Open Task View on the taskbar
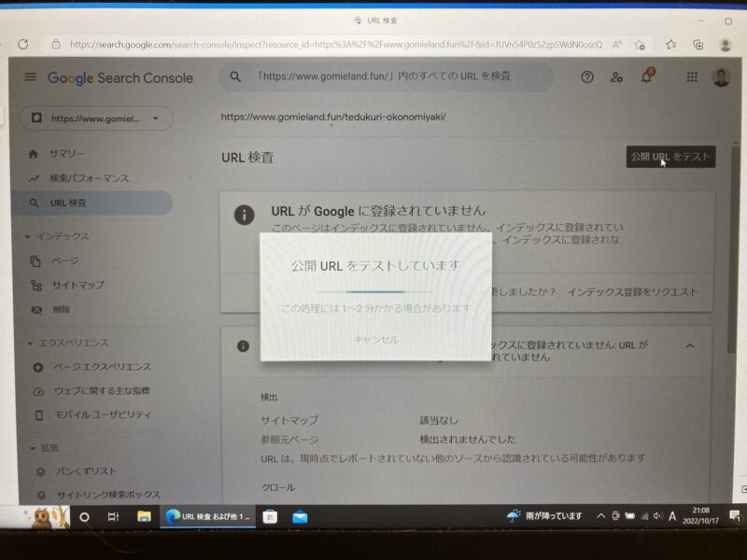The image size is (747, 560). pyautogui.click(x=113, y=517)
